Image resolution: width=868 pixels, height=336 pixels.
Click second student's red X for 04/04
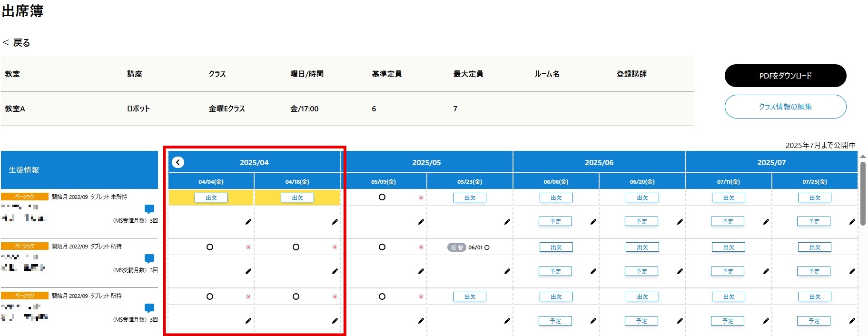(x=248, y=247)
